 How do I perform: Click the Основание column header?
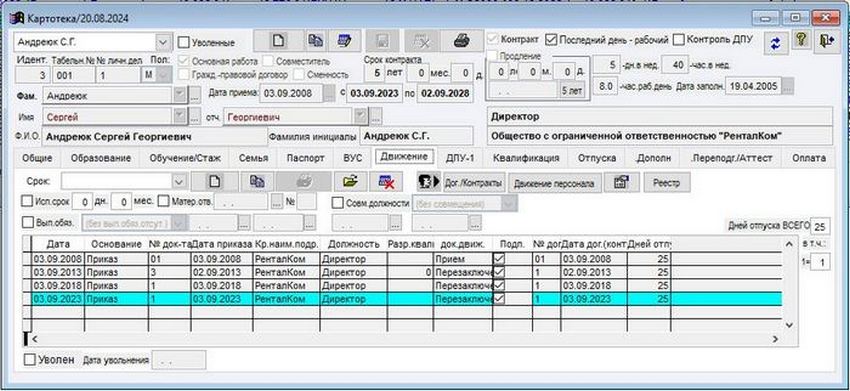point(117,244)
